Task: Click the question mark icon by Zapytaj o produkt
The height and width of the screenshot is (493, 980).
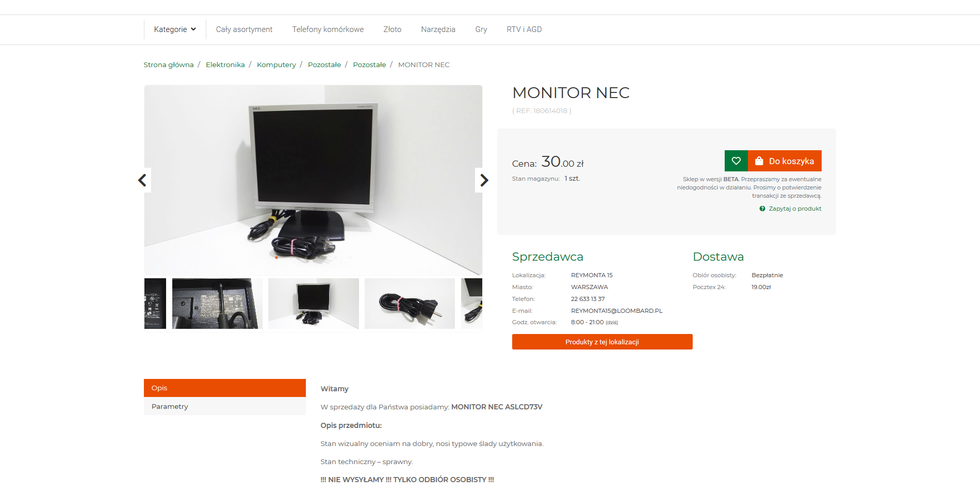Action: (x=762, y=209)
